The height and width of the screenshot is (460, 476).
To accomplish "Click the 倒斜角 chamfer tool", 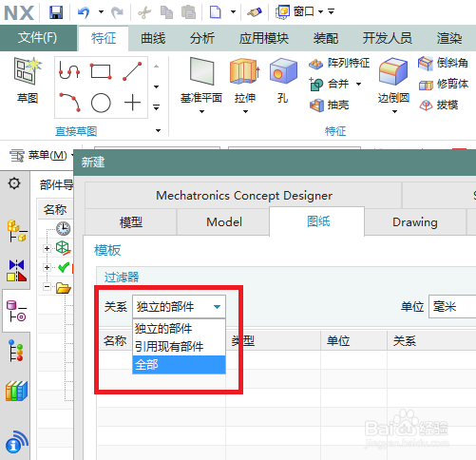I will (x=443, y=63).
